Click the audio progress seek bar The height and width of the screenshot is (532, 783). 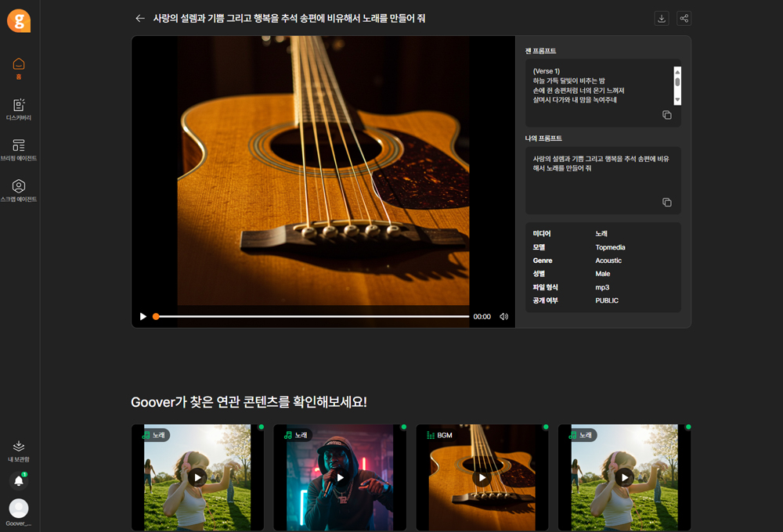[x=313, y=317]
